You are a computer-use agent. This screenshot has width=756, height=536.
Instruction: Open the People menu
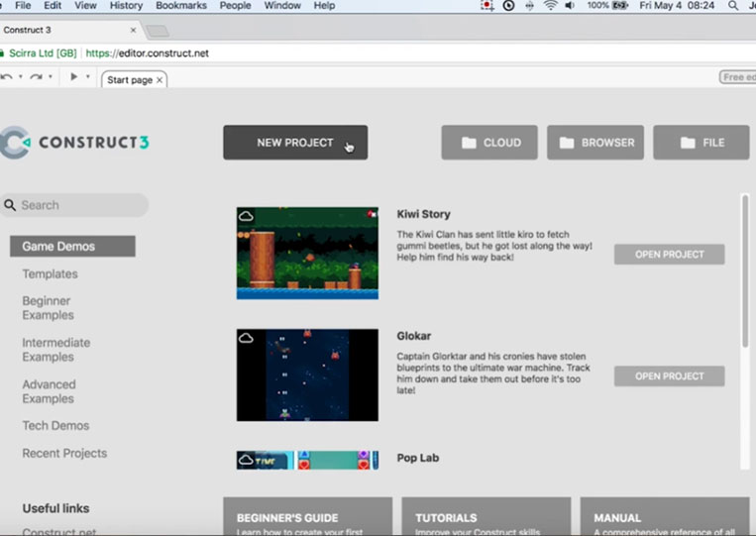click(235, 6)
